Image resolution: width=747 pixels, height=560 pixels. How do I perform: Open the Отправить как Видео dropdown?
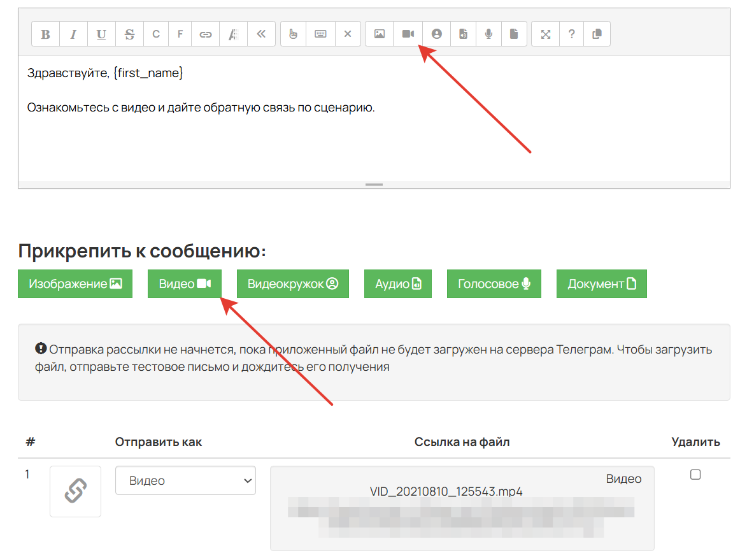185,480
